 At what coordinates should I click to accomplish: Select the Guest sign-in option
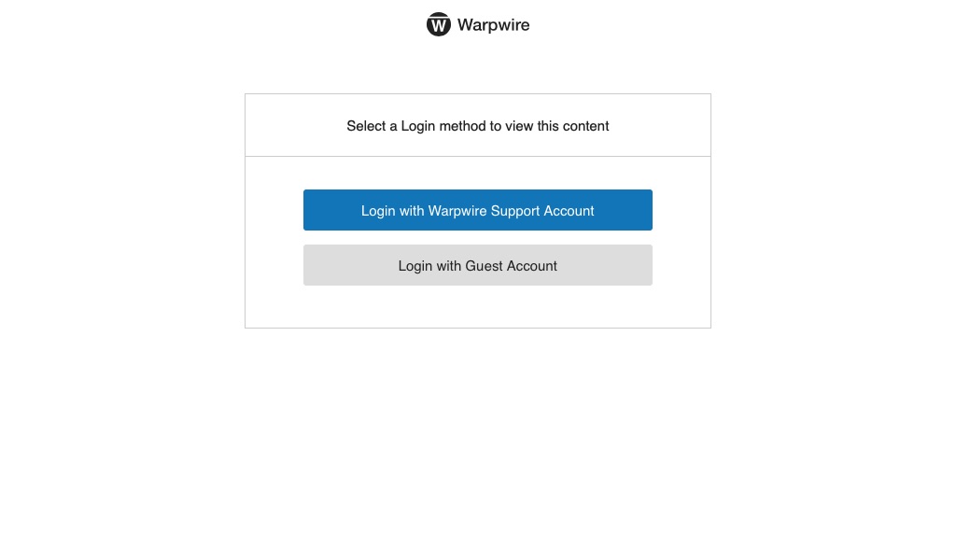(x=477, y=265)
